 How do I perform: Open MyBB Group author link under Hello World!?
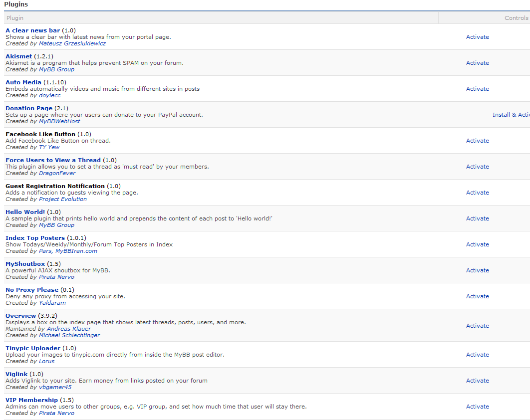(x=56, y=225)
